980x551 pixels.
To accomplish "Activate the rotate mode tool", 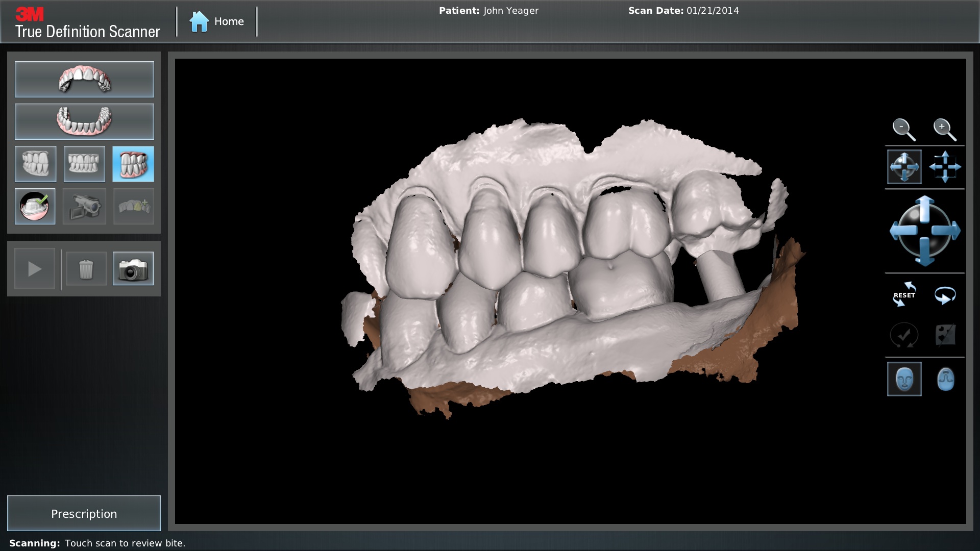I will [904, 167].
